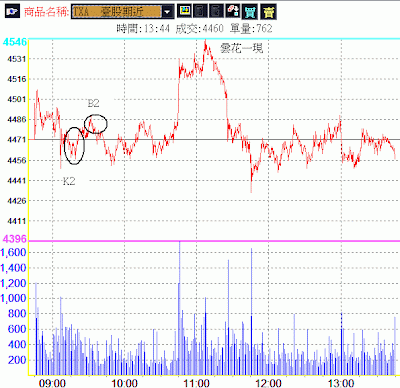The height and width of the screenshot is (388, 400).
Task: Click the 時間:13:44 time readout
Action: (x=143, y=29)
